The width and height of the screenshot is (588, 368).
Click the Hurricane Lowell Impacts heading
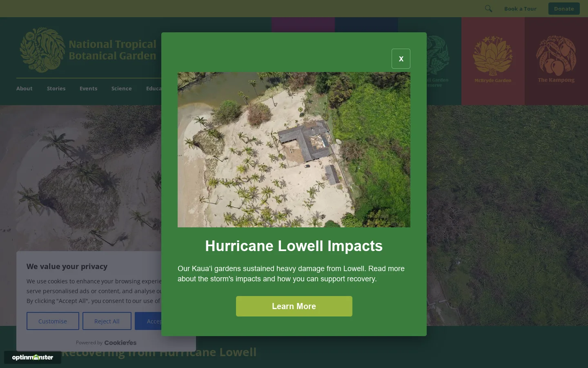(294, 246)
